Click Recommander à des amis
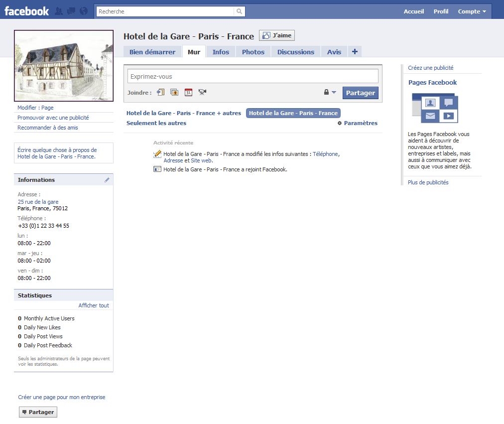Image resolution: width=504 pixels, height=424 pixels. pyautogui.click(x=48, y=128)
